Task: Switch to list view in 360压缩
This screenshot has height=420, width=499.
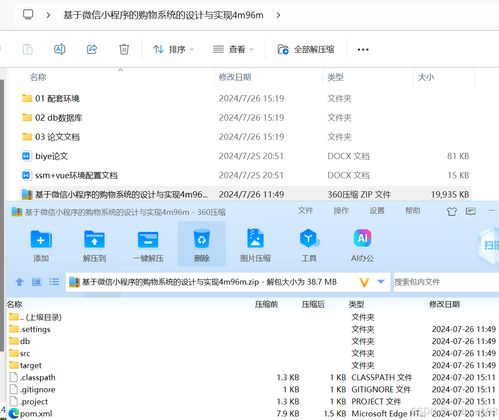Action: pyautogui.click(x=54, y=282)
